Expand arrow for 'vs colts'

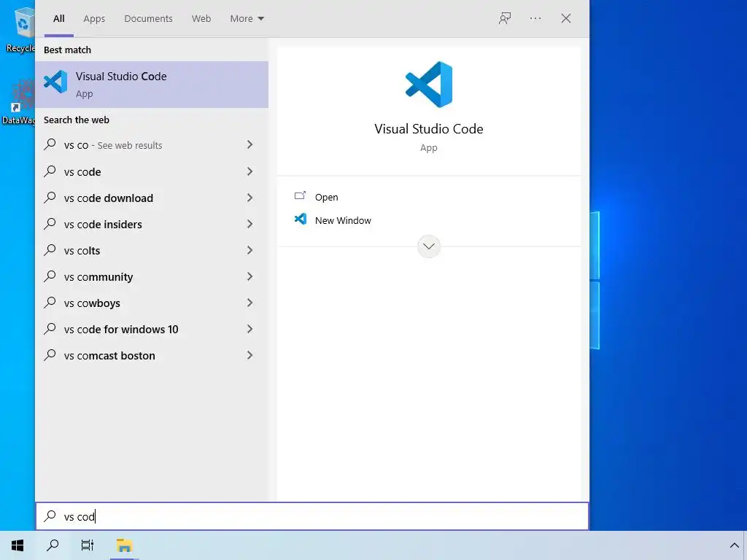point(249,250)
